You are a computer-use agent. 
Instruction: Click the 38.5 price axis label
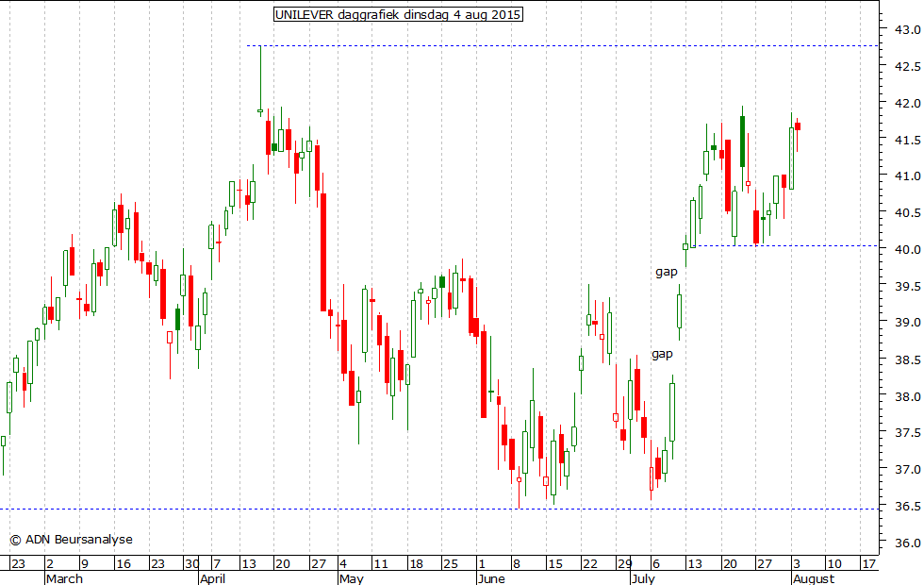(908, 359)
